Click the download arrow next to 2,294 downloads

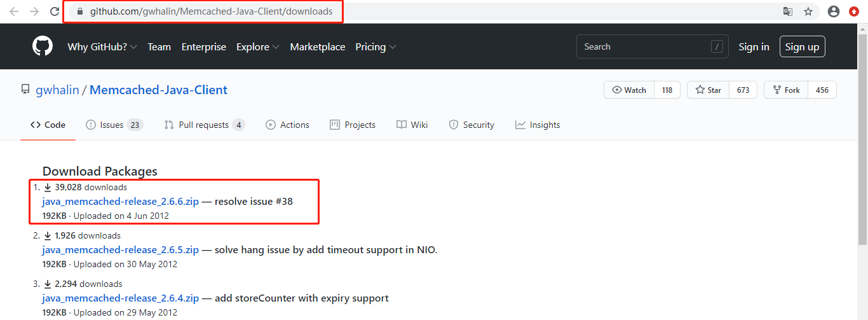(48, 284)
